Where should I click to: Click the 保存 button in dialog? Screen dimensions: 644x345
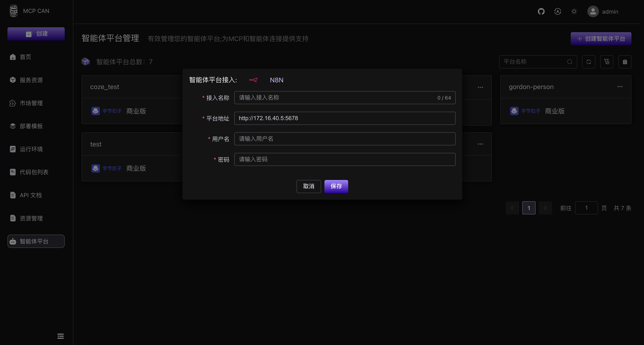336,186
